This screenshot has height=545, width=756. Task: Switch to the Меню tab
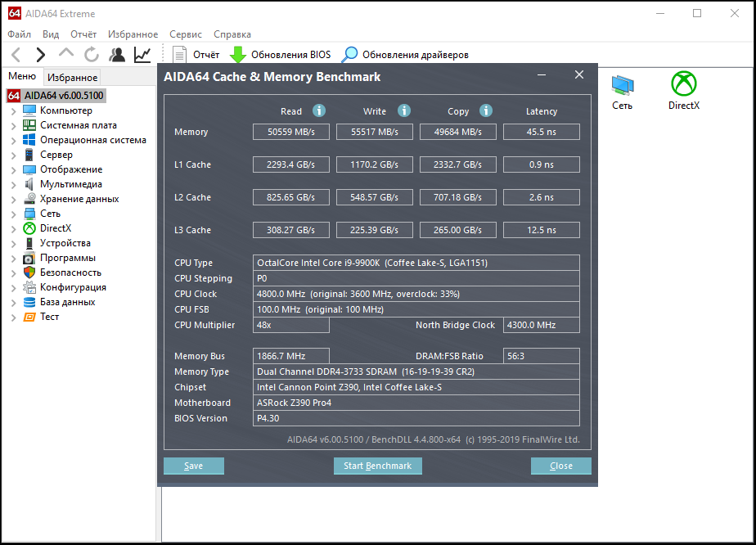(22, 76)
